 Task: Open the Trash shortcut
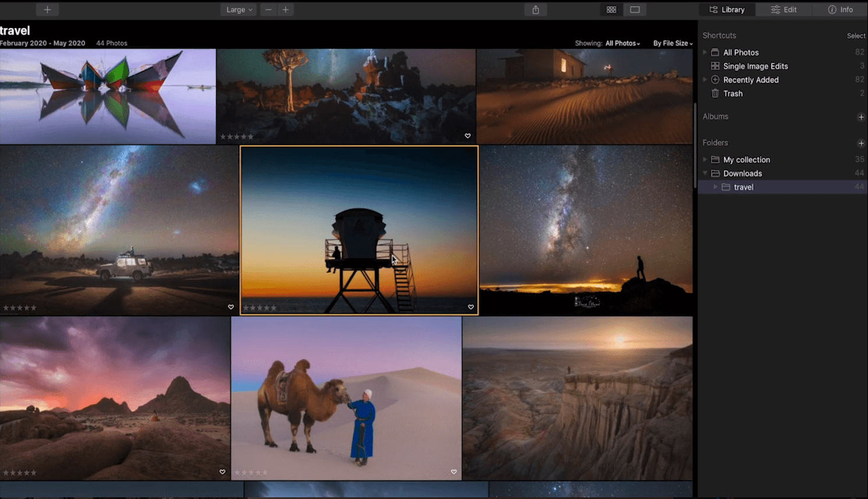pyautogui.click(x=732, y=93)
